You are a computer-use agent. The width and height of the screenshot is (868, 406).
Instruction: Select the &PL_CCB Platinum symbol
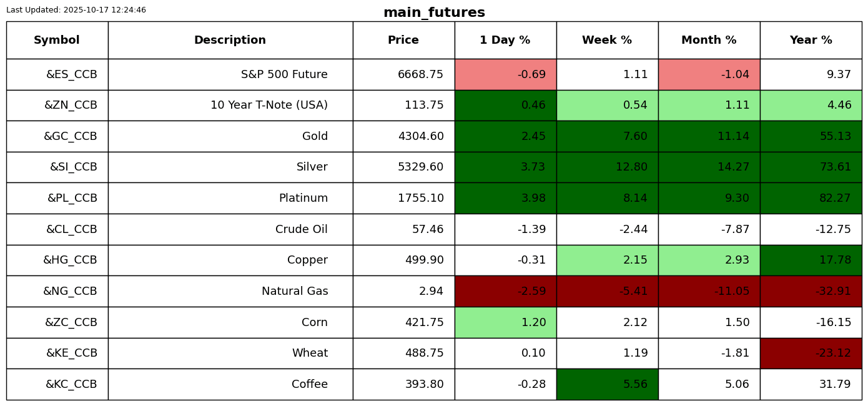[x=72, y=198]
